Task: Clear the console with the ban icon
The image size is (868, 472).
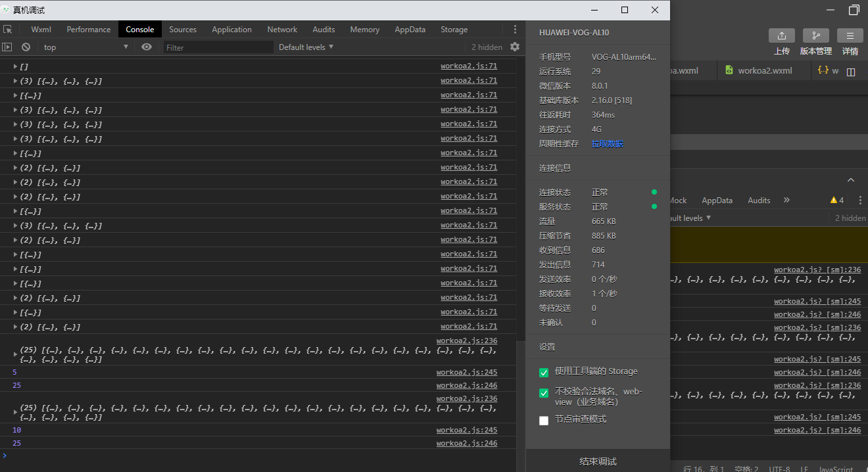Action: click(x=26, y=47)
